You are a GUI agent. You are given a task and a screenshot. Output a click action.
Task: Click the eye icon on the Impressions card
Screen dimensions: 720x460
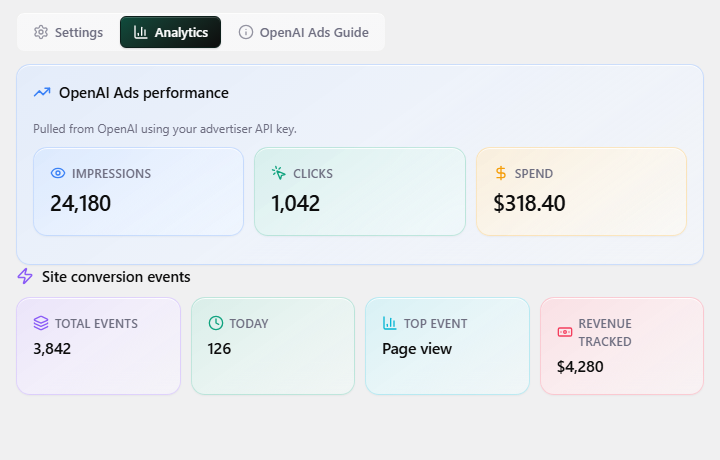coord(58,173)
